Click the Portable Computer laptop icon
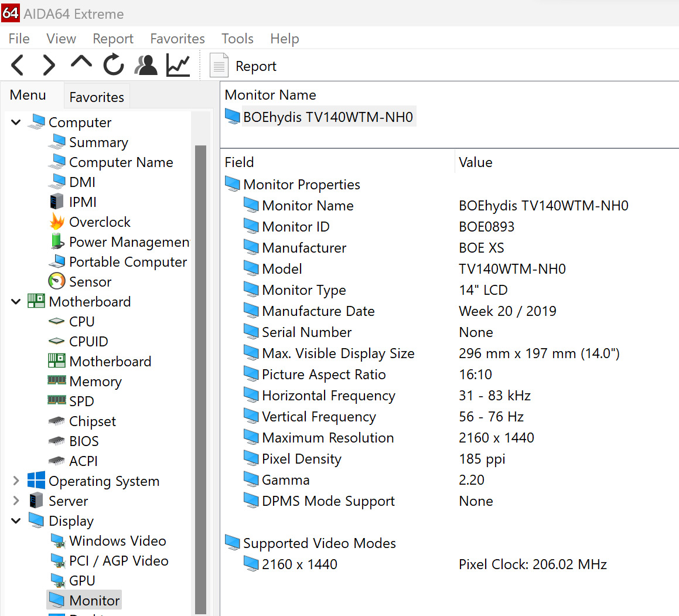 point(57,261)
